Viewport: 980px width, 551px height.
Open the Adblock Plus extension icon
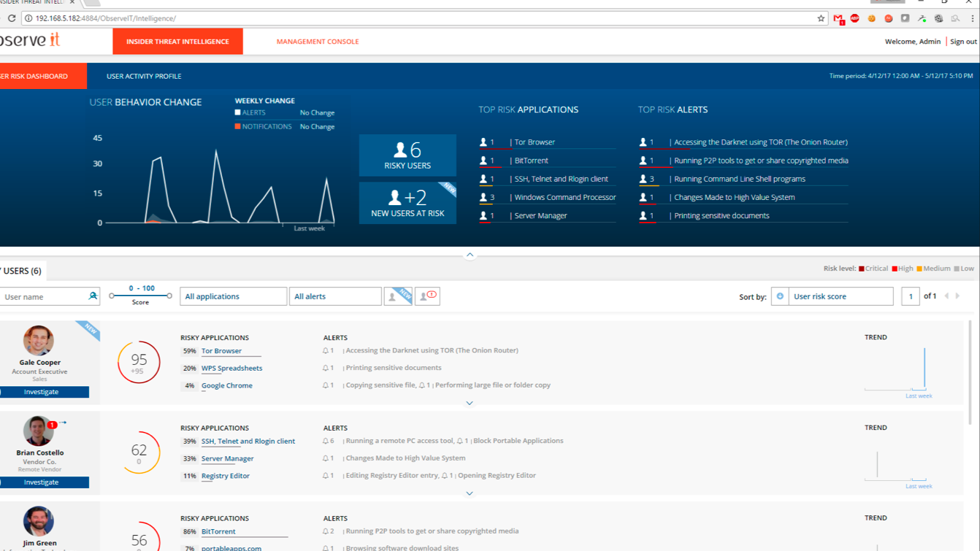pos(855,18)
